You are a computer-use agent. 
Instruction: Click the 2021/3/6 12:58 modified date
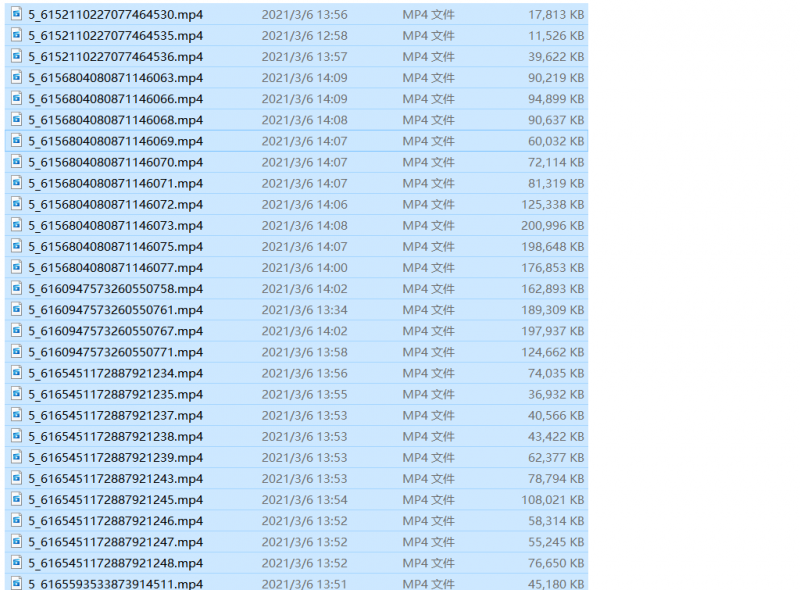304,36
